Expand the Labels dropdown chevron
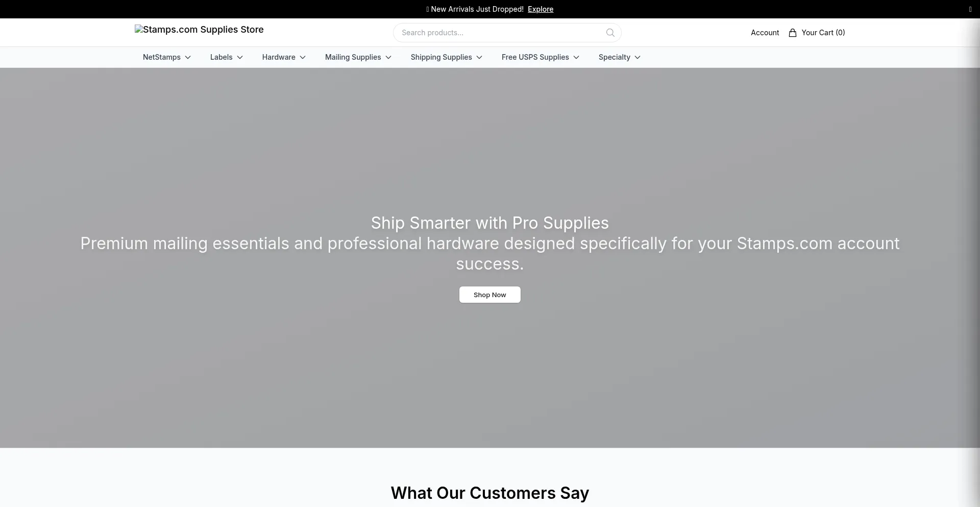This screenshot has height=507, width=980. [240, 57]
